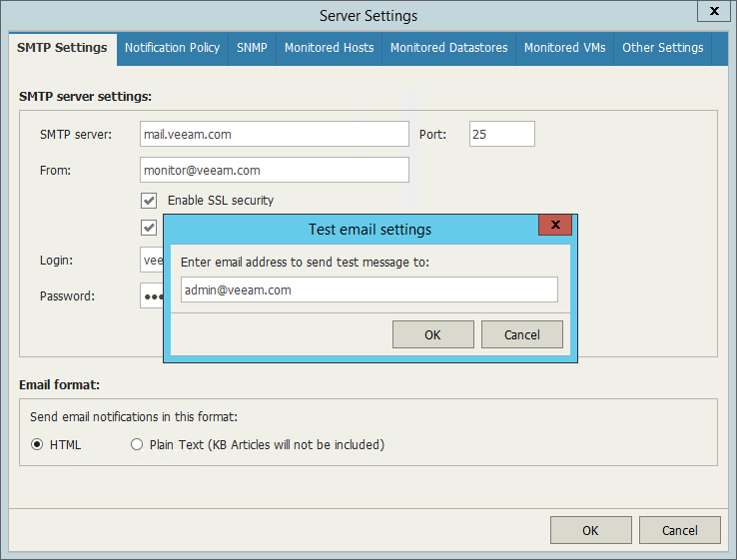This screenshot has width=737, height=560.
Task: Open the Notification Policy tab
Action: coord(172,48)
